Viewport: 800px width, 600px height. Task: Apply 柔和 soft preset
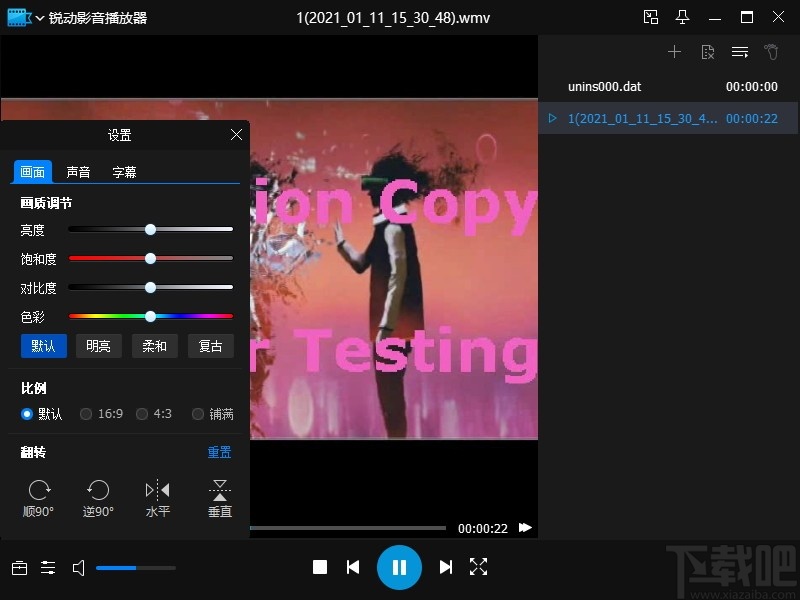[155, 346]
